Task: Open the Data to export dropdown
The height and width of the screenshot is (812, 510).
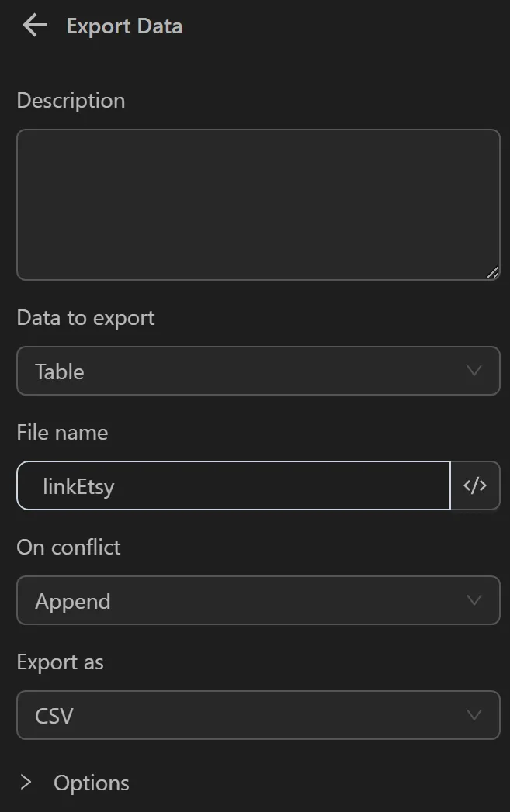Action: click(x=258, y=371)
